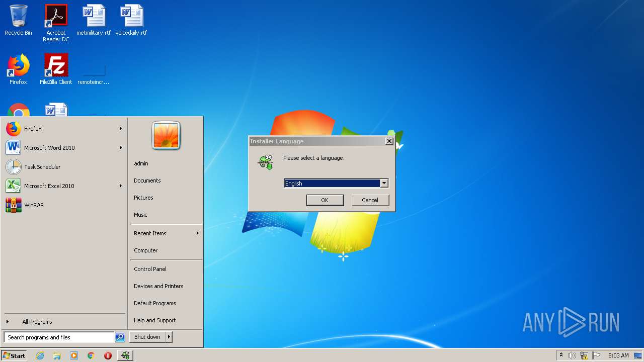The width and height of the screenshot is (644, 362).
Task: Expand Microsoft Word 2010 jump list arrow
Action: coord(121,148)
